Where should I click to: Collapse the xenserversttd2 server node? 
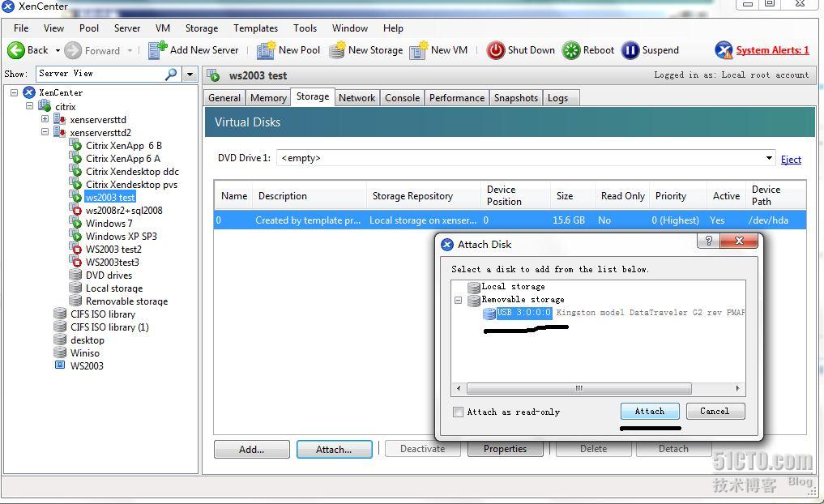click(x=45, y=132)
